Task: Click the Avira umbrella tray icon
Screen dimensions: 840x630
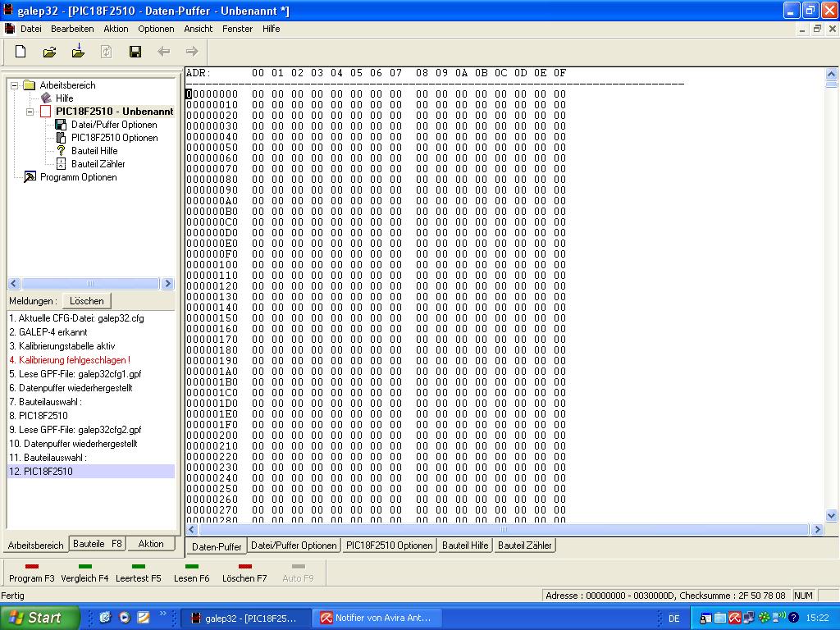Action: [734, 619]
